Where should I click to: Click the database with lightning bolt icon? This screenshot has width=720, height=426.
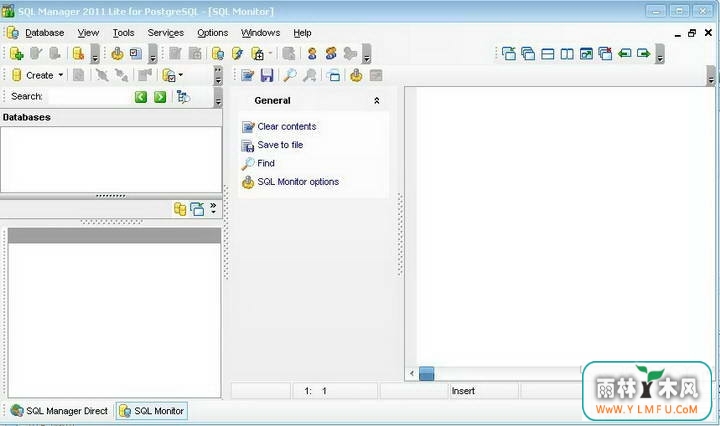tap(237, 54)
